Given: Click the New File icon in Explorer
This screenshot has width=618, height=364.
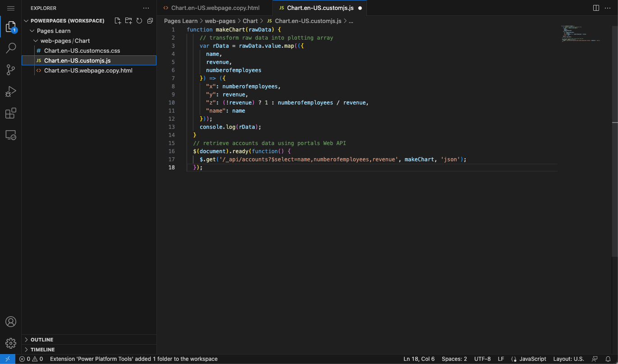Looking at the screenshot, I should click(x=118, y=21).
